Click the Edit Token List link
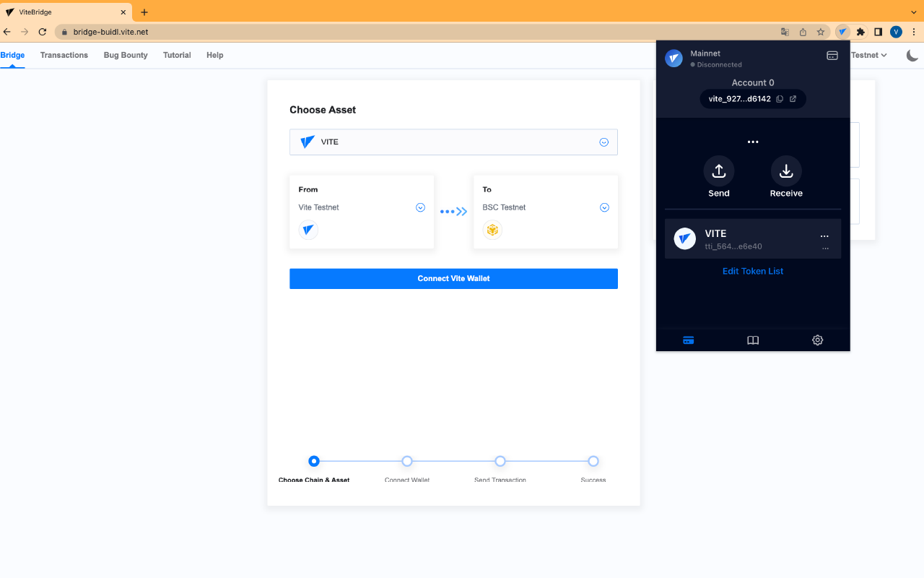This screenshot has height=578, width=924. pyautogui.click(x=753, y=271)
